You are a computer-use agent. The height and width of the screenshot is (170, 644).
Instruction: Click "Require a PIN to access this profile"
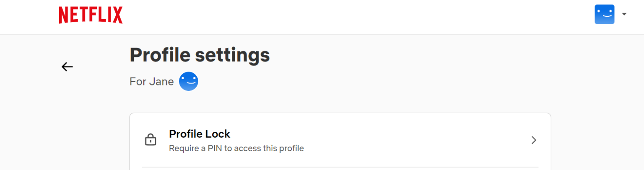[236, 148]
